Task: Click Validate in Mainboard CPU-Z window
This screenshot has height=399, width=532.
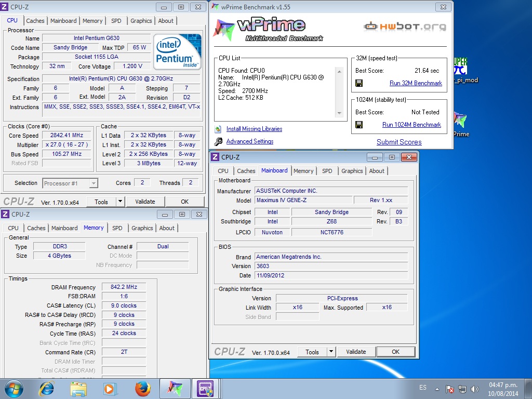Action: coord(356,352)
